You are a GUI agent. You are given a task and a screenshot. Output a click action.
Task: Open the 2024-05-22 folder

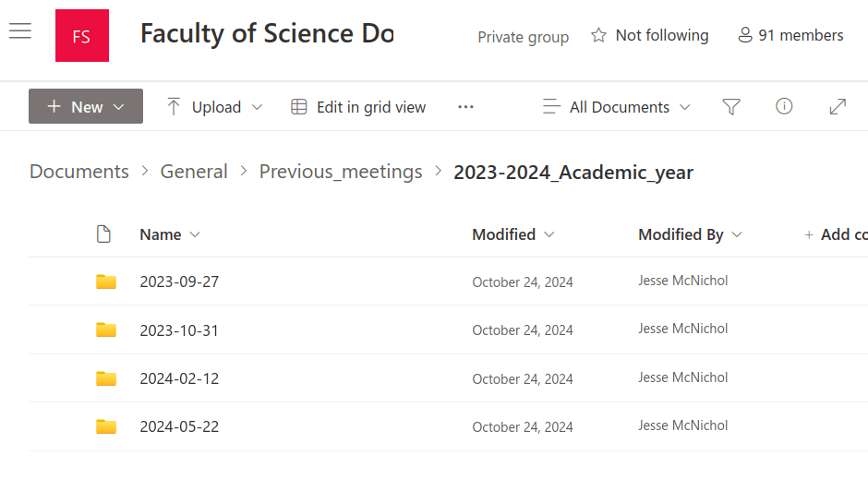[179, 426]
